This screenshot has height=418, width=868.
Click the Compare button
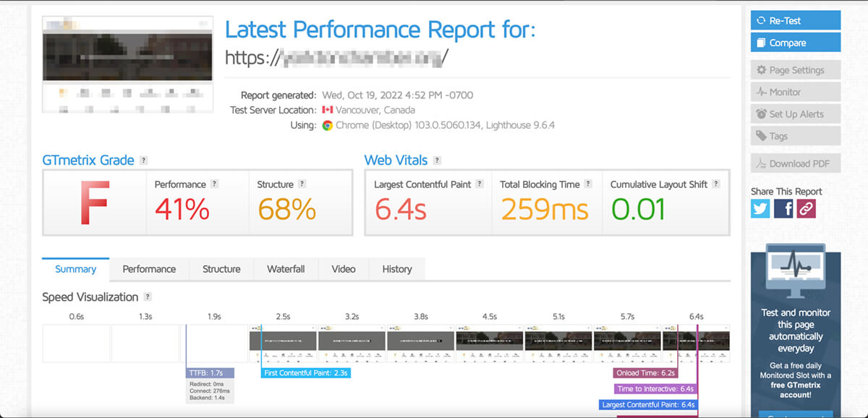[x=796, y=43]
